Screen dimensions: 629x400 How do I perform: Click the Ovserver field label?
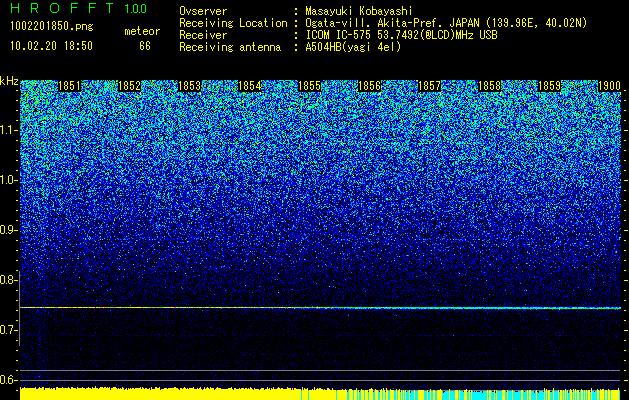pos(203,11)
